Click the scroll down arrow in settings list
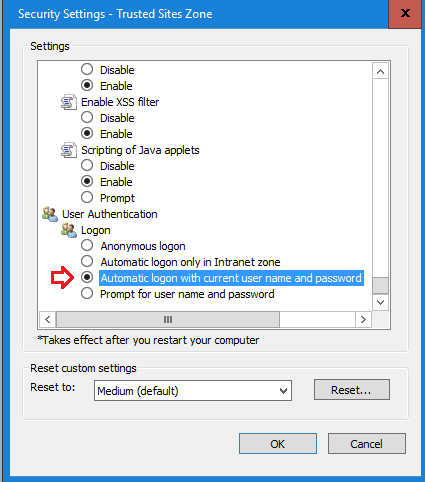The image size is (425, 482). point(380,302)
